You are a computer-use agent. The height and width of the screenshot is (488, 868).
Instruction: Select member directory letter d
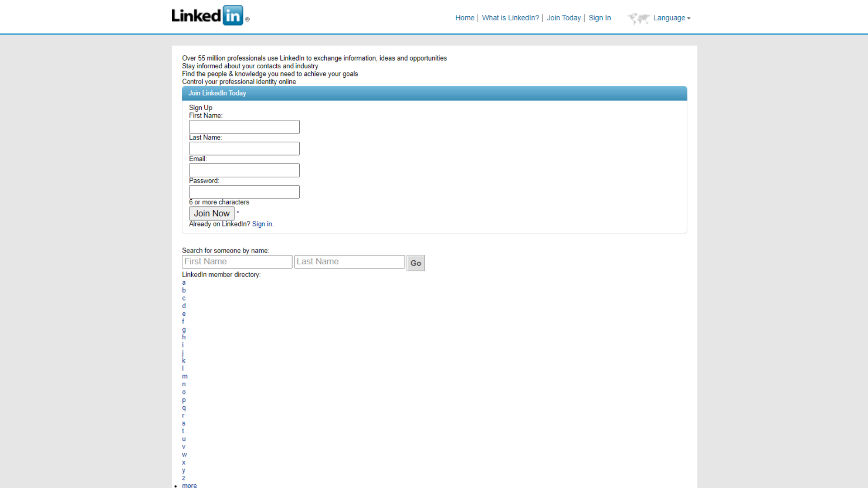point(184,305)
